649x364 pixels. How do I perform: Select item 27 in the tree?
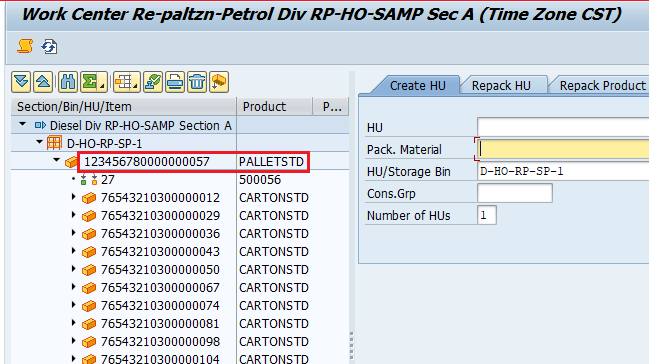point(108,180)
